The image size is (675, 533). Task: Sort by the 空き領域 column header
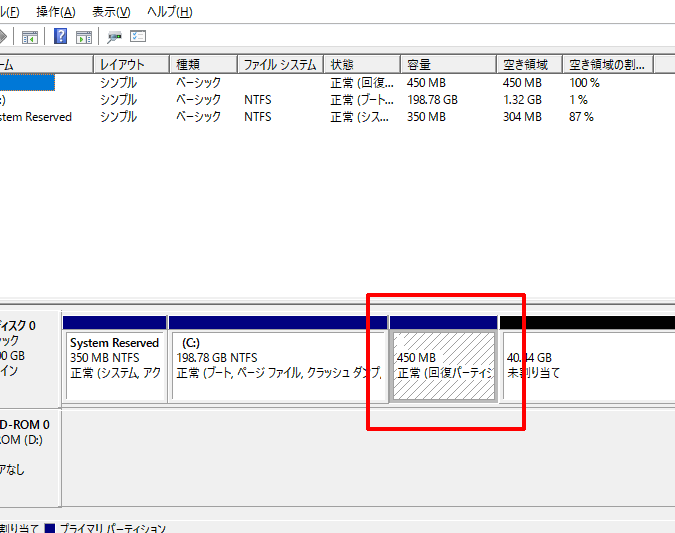pyautogui.click(x=529, y=65)
